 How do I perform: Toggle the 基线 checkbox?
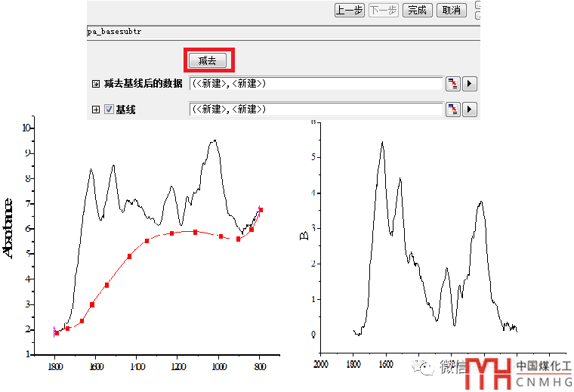coord(109,109)
